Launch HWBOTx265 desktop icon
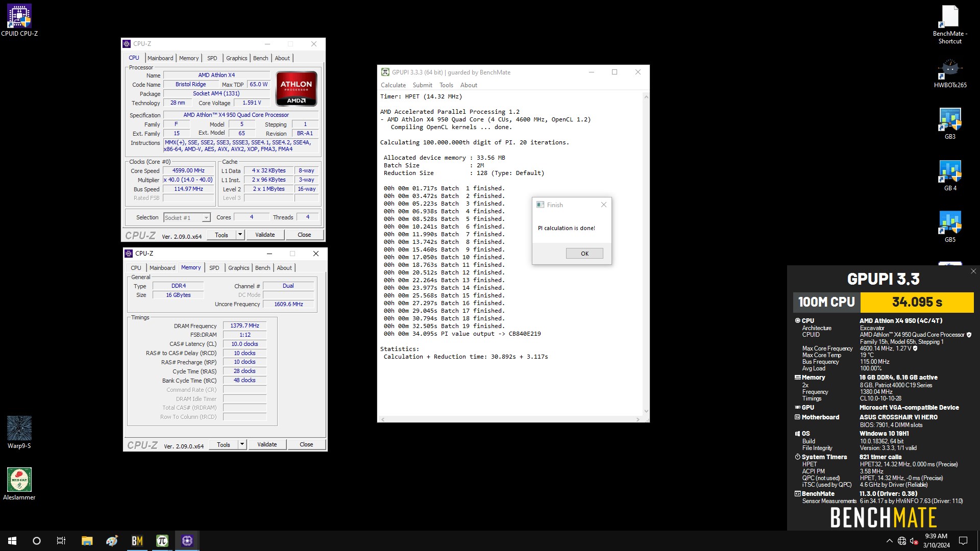 tap(950, 73)
